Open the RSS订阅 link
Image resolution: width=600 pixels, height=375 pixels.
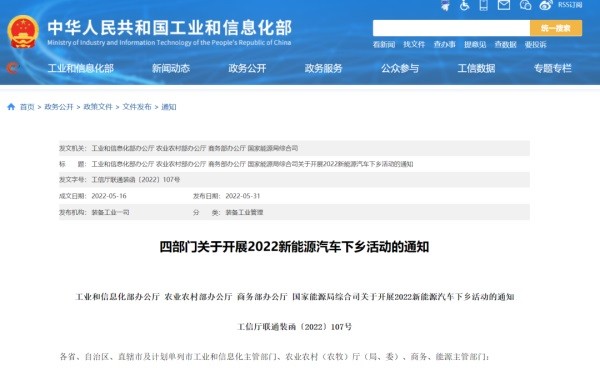[x=570, y=5]
